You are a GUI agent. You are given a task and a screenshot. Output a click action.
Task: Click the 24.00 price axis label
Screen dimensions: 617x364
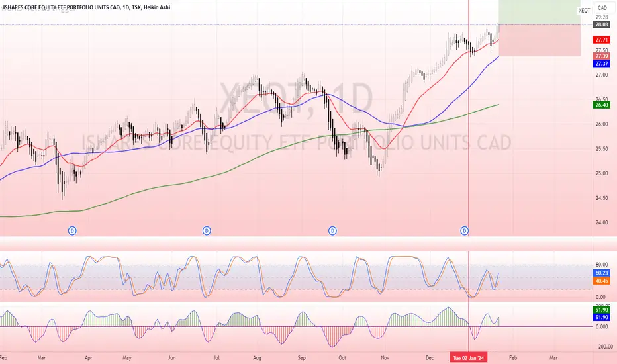pyautogui.click(x=602, y=222)
